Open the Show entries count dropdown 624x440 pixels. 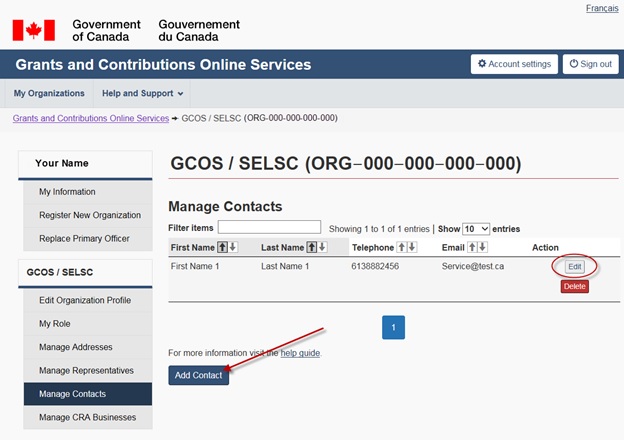click(x=476, y=229)
